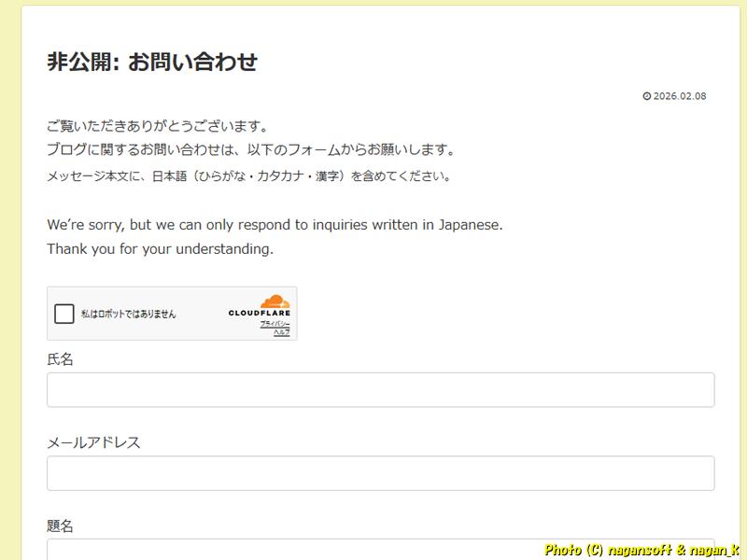Open the プライバシー link in Cloudflare widget
Image resolution: width=747 pixels, height=560 pixels.
click(x=275, y=323)
